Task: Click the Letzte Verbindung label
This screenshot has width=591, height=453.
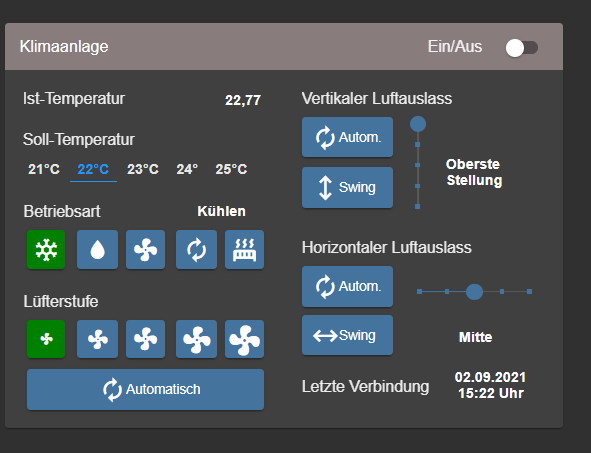Action: point(365,387)
